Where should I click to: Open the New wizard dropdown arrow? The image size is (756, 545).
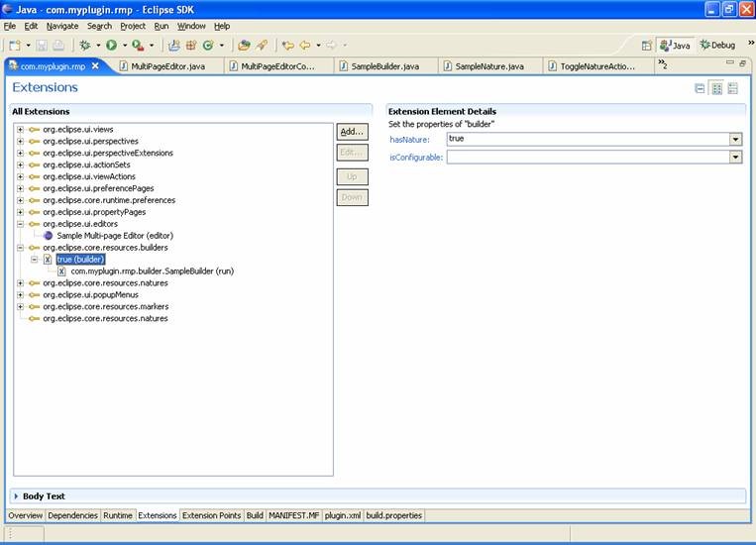pyautogui.click(x=28, y=46)
